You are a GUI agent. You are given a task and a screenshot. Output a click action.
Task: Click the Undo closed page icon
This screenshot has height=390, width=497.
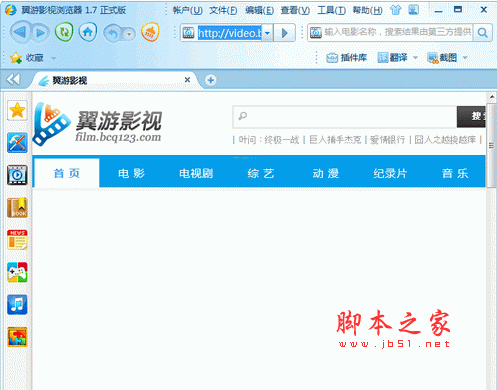coord(113,33)
